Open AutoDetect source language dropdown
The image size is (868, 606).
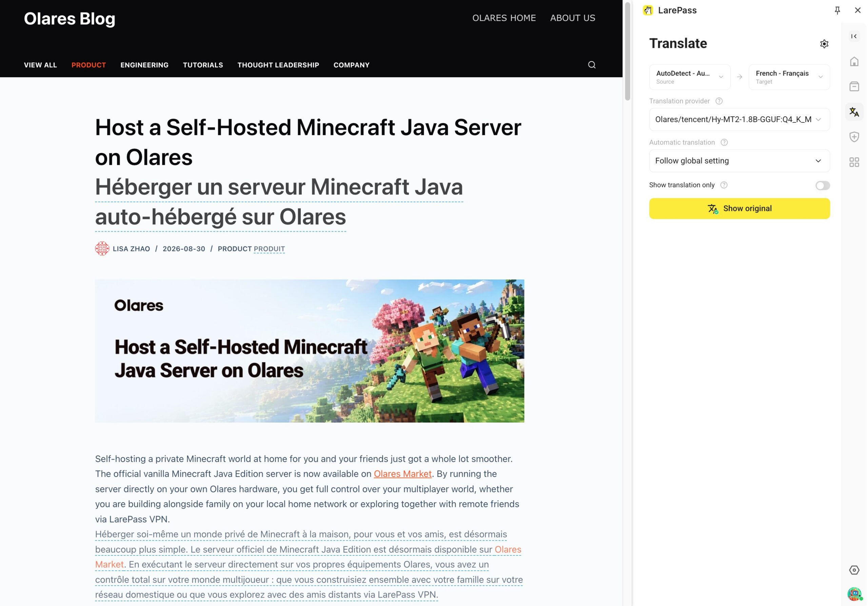690,77
